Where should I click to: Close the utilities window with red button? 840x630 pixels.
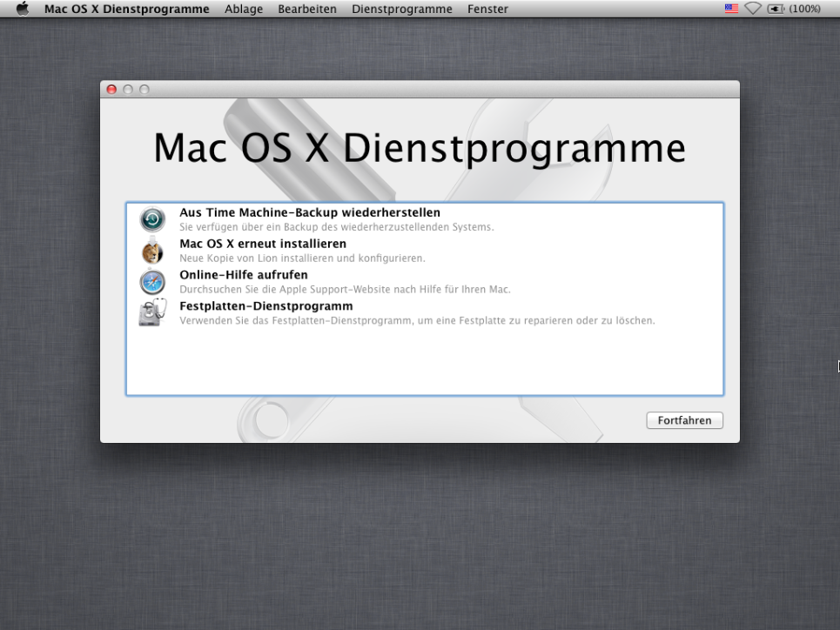tap(111, 90)
